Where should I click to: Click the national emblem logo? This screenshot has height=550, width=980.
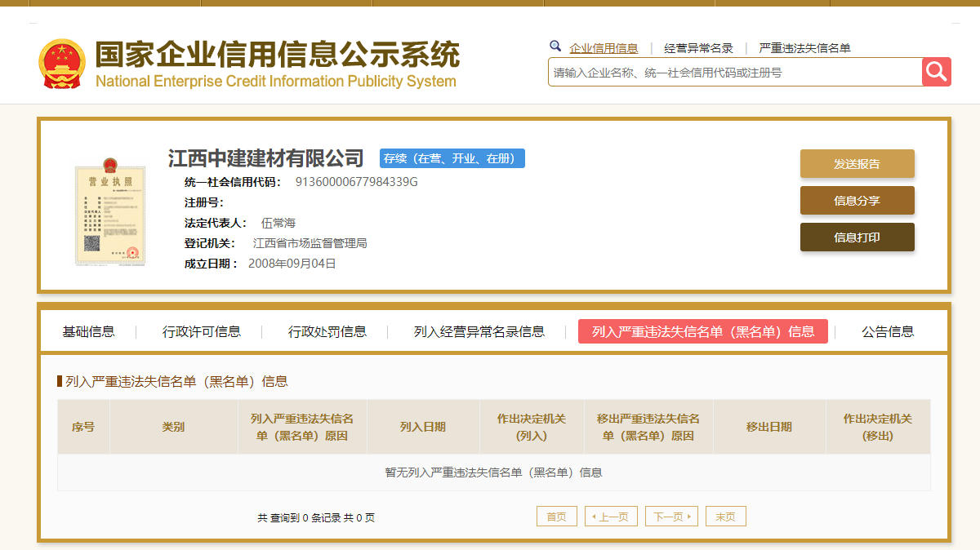[x=62, y=64]
